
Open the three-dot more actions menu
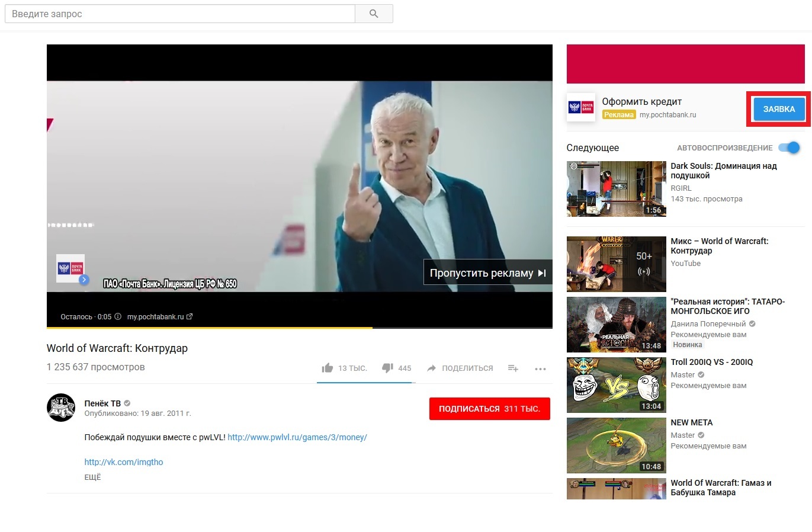coord(540,368)
